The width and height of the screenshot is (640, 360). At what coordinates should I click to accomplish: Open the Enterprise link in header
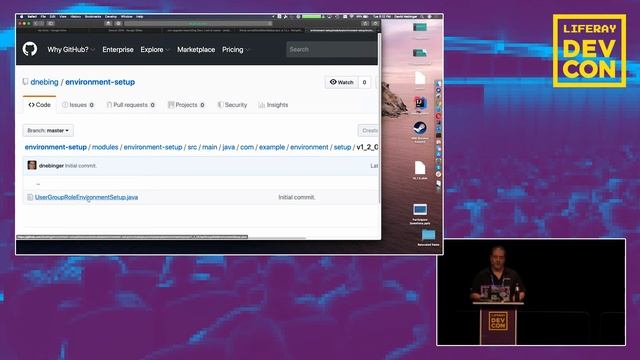118,49
